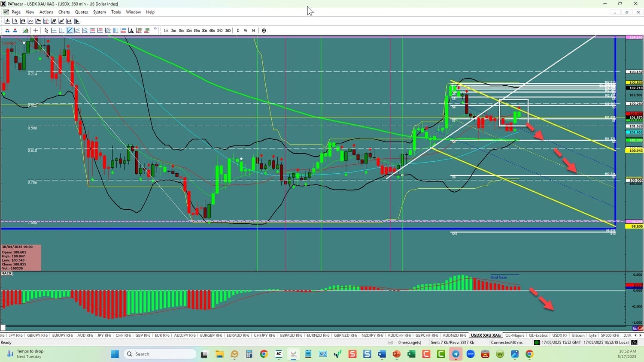Screen dimensions: 644x362
Task: Expand hidden drawing tools with the chevron
Action: click(155, 30)
